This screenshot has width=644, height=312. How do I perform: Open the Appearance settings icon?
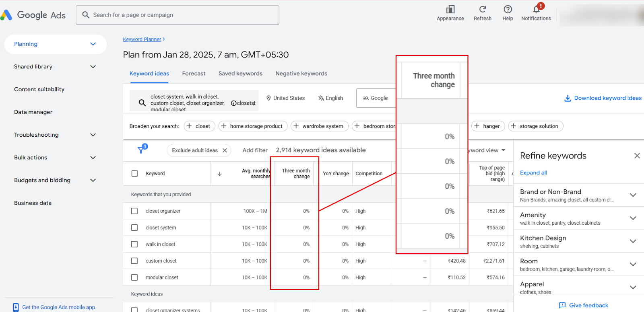pos(450,9)
